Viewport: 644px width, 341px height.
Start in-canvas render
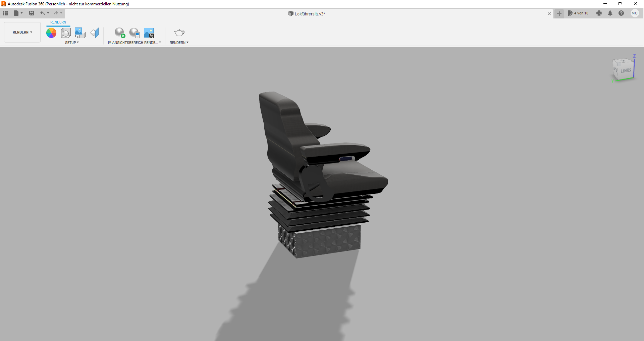(x=120, y=33)
